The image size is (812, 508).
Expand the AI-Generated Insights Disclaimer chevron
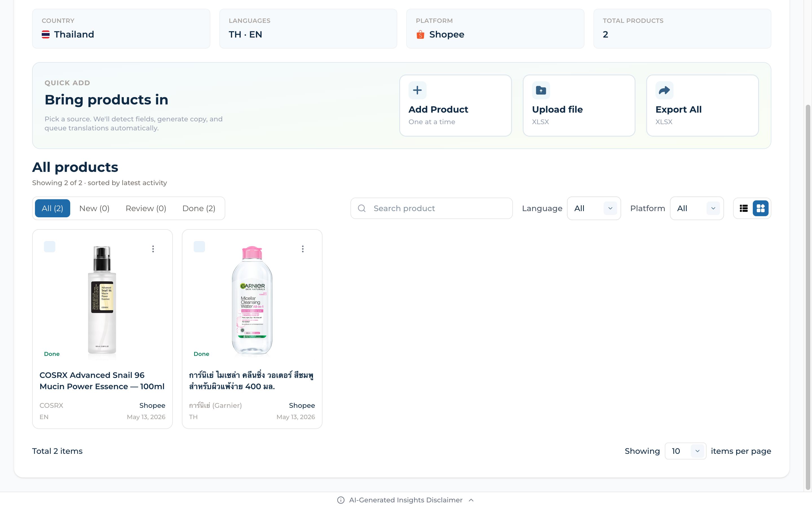pos(471,500)
